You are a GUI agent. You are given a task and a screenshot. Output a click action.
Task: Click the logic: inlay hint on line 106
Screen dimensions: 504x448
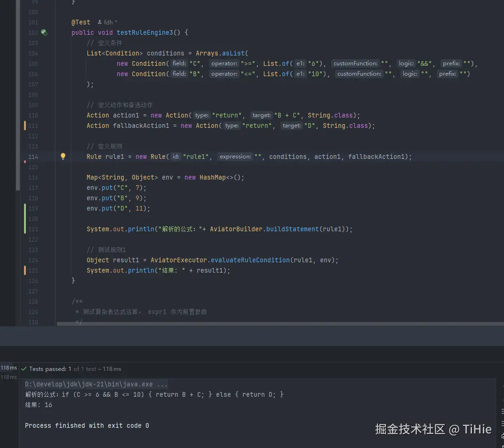410,74
